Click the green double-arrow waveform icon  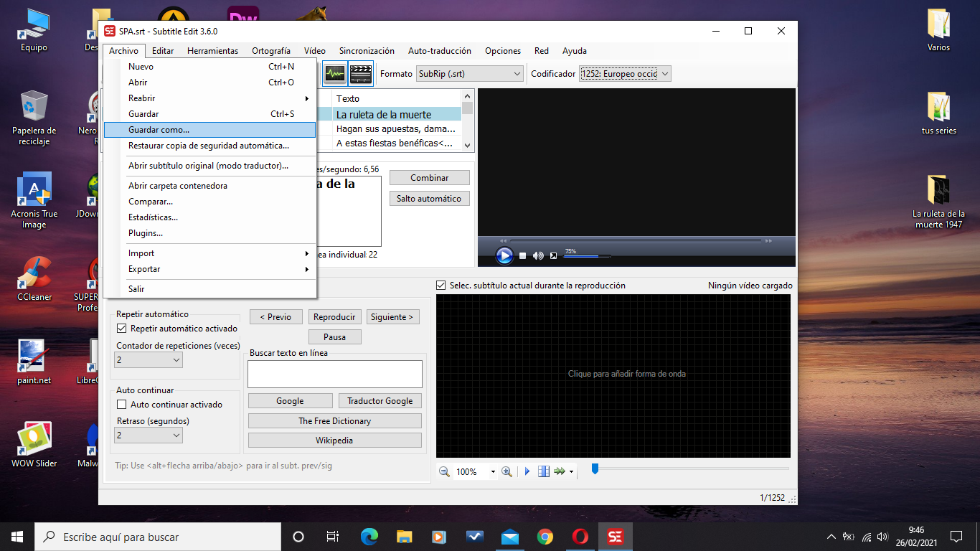pyautogui.click(x=560, y=471)
